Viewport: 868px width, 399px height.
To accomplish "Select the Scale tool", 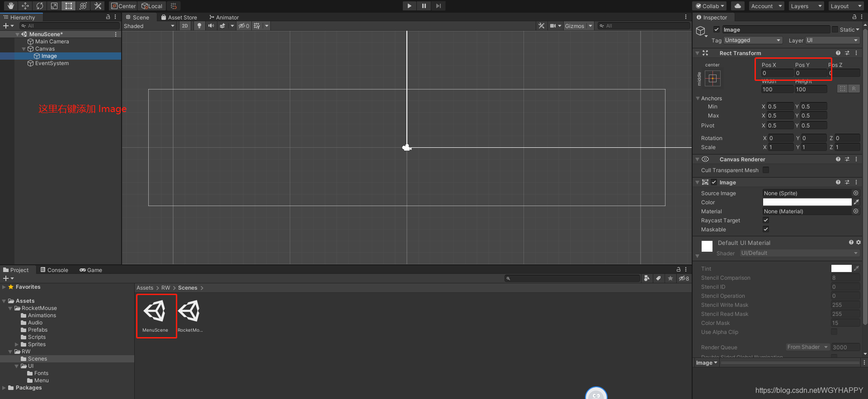I will tap(54, 6).
